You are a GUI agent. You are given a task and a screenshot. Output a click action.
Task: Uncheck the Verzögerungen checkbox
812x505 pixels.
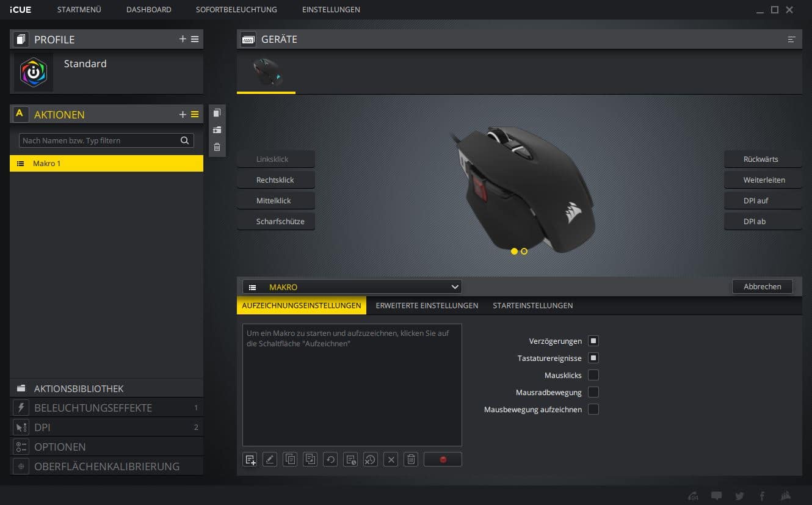[x=593, y=341]
